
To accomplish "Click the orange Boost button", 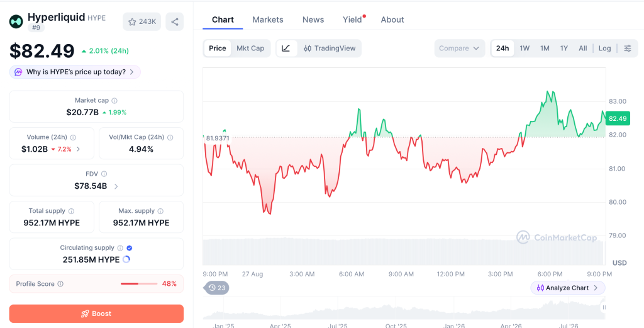I will coord(96,314).
